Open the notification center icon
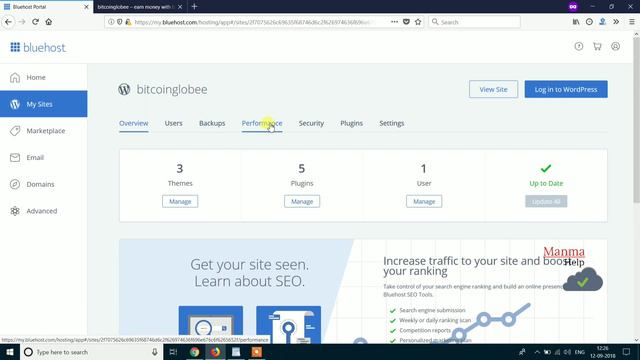The width and height of the screenshot is (640, 360). pyautogui.click(x=627, y=352)
